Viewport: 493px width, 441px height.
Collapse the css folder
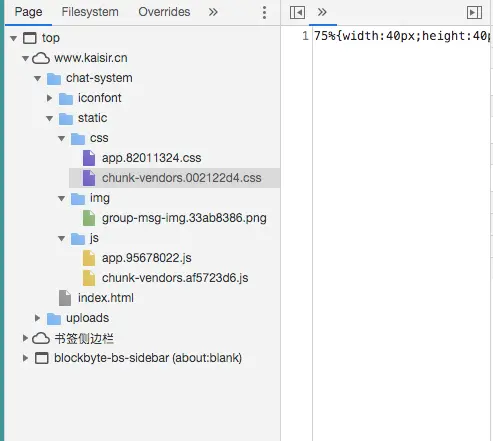point(62,138)
